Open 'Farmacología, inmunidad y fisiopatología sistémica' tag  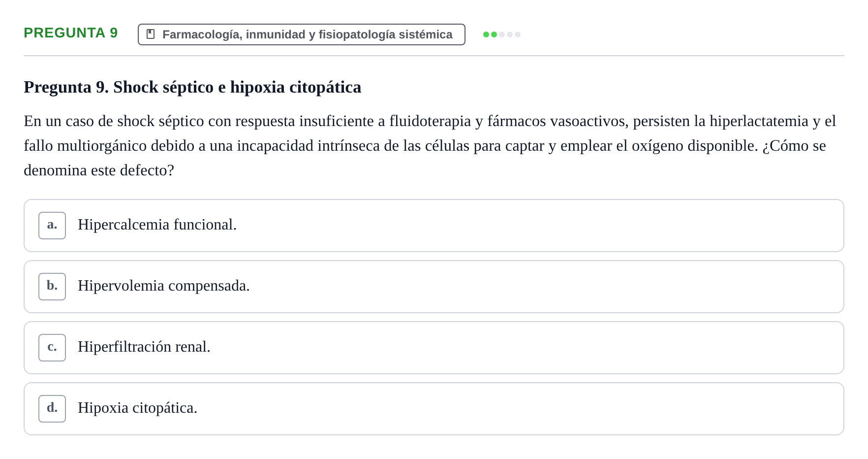pyautogui.click(x=302, y=34)
